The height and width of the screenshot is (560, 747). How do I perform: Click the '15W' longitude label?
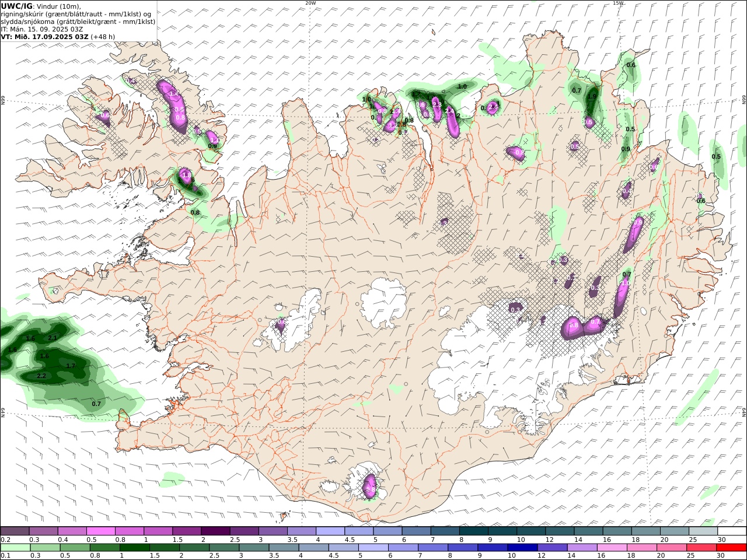(618, 3)
